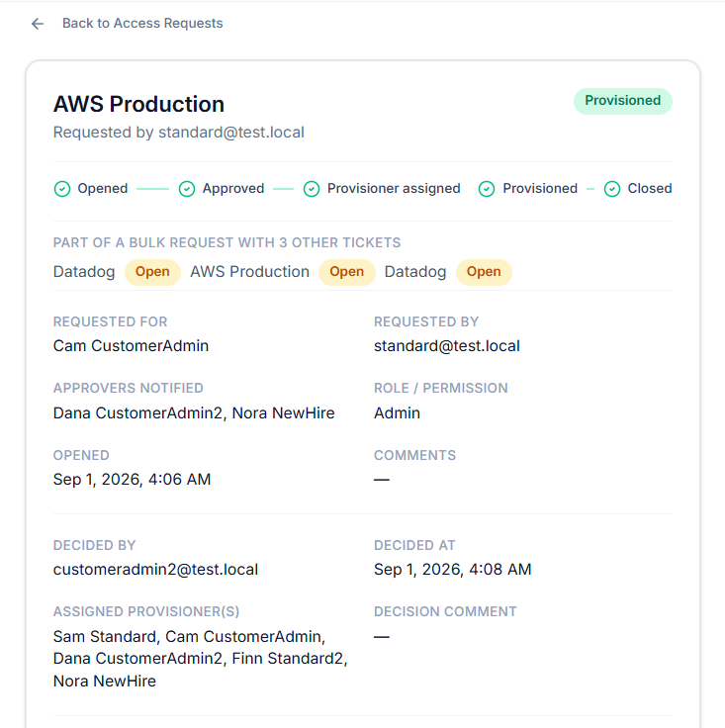Click the Decision Comment label
Image resolution: width=725 pixels, height=728 pixels.
coord(445,612)
